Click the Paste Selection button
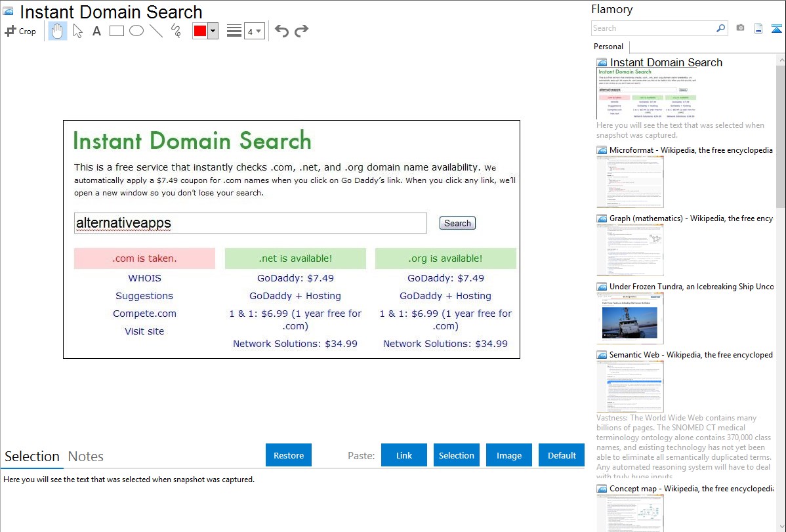Screen dimensions: 786x532 (457, 455)
